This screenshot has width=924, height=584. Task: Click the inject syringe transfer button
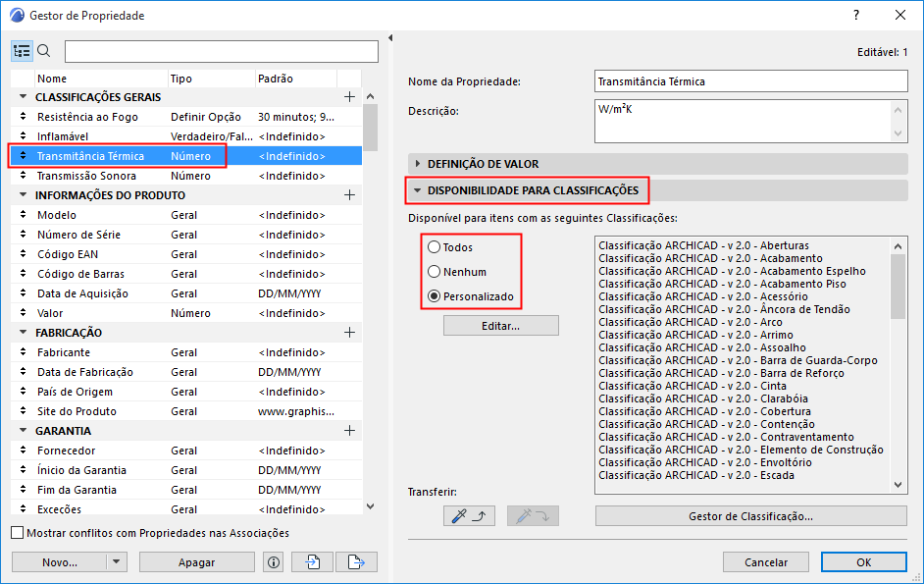[533, 516]
